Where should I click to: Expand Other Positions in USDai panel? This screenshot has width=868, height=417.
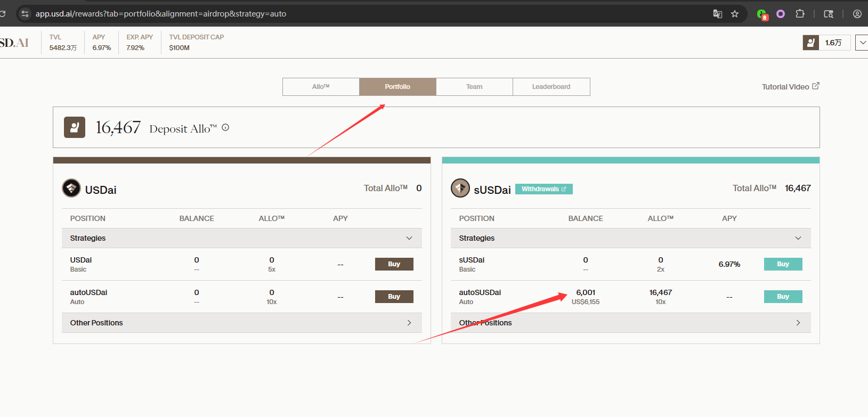point(242,323)
